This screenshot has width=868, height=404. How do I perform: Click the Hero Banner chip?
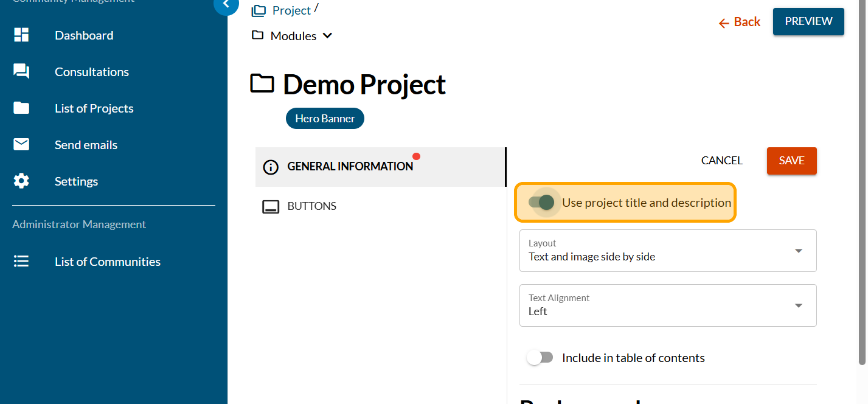[325, 119]
